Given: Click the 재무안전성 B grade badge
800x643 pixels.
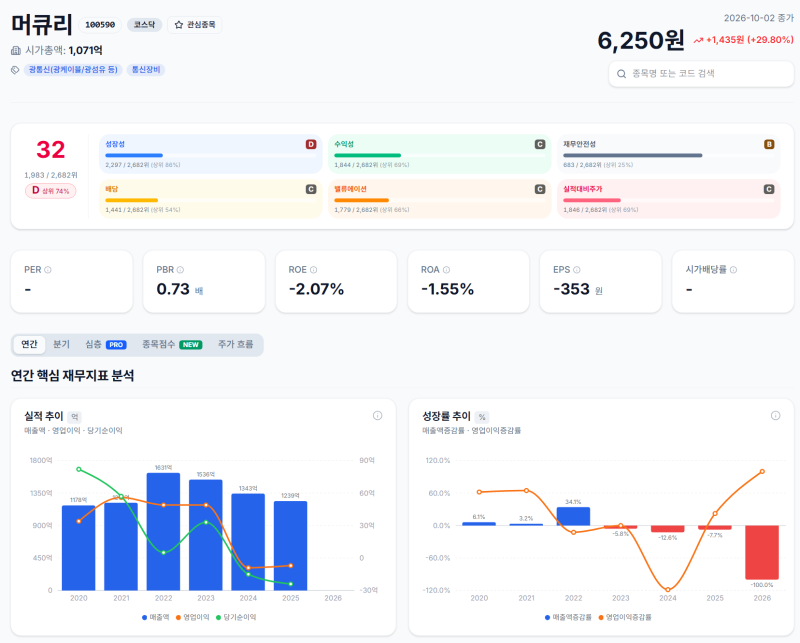Looking at the screenshot, I should click(x=769, y=144).
